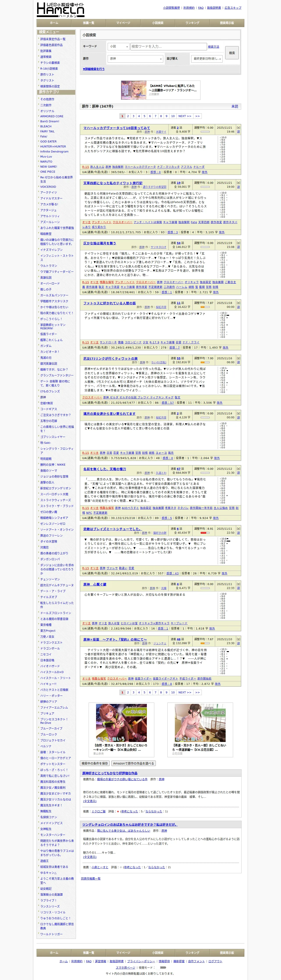The height and width of the screenshot is (980, 281).
Task: Select ARMORED CORE in 原作カテゴリ
Action: click(52, 116)
